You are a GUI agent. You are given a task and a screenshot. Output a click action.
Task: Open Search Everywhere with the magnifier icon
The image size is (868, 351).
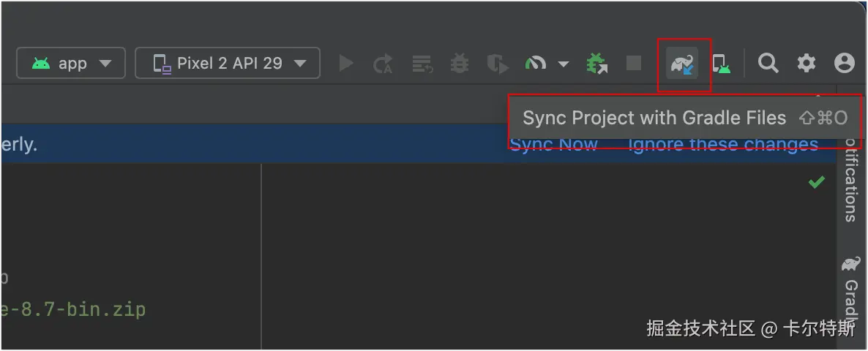(768, 64)
